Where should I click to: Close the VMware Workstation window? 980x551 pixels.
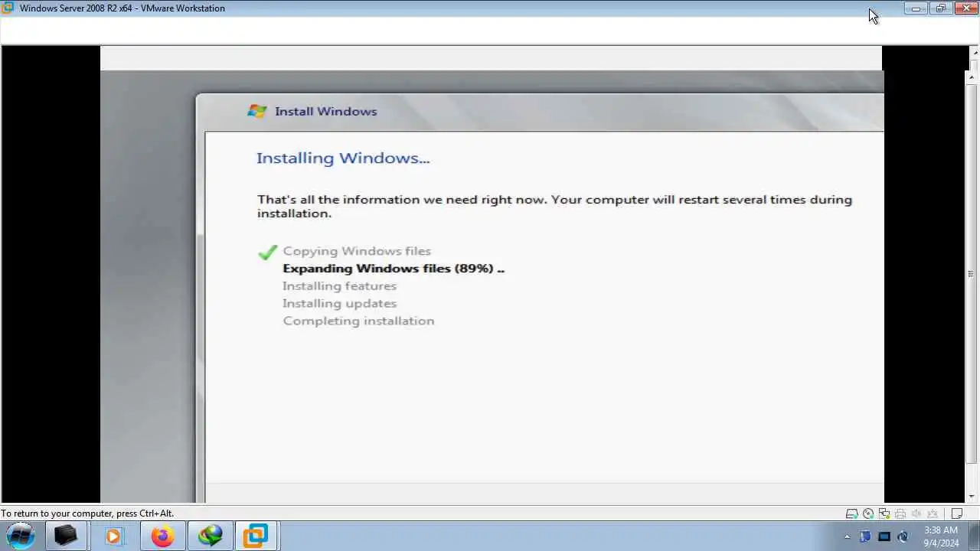click(966, 8)
